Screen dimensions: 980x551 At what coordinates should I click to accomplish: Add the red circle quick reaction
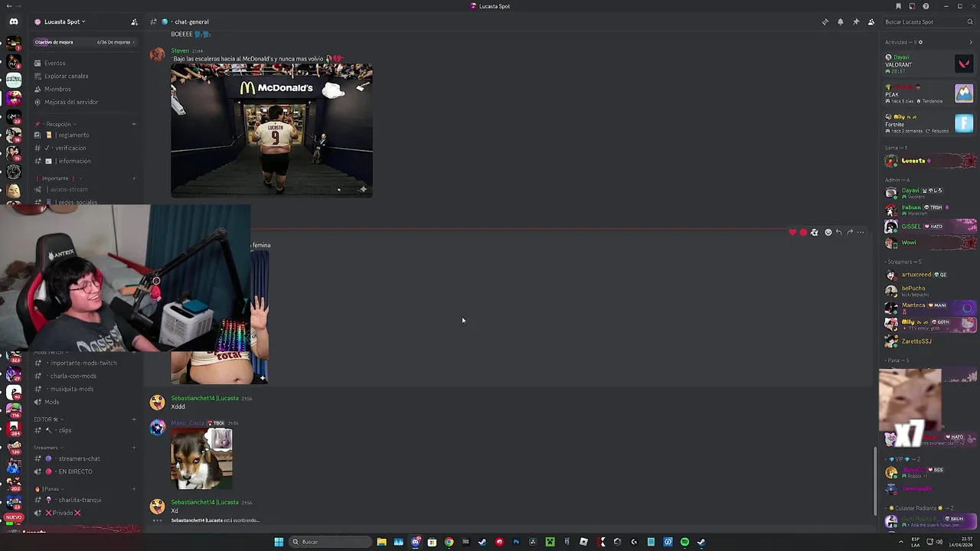coord(803,232)
